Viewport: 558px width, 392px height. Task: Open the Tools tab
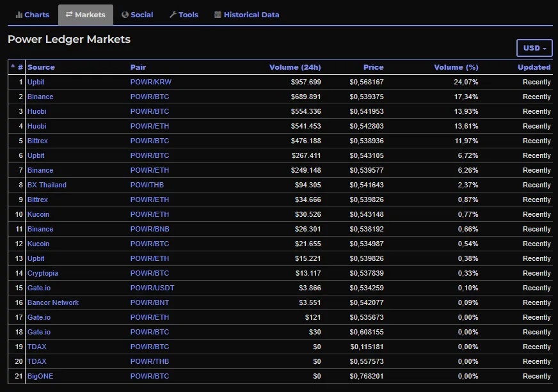184,15
